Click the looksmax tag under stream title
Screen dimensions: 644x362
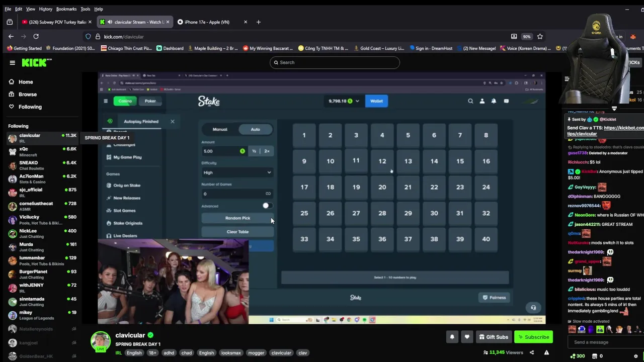coord(231,353)
